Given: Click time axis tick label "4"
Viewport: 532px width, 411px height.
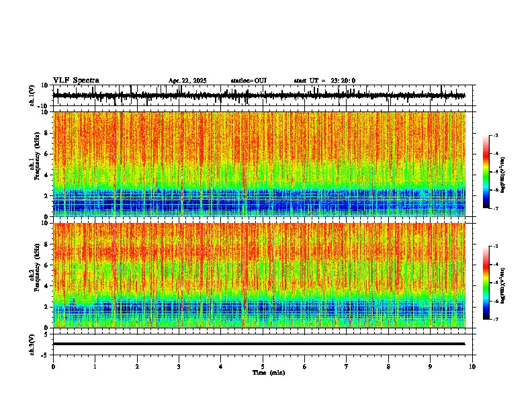Looking at the screenshot, I should point(221,367).
